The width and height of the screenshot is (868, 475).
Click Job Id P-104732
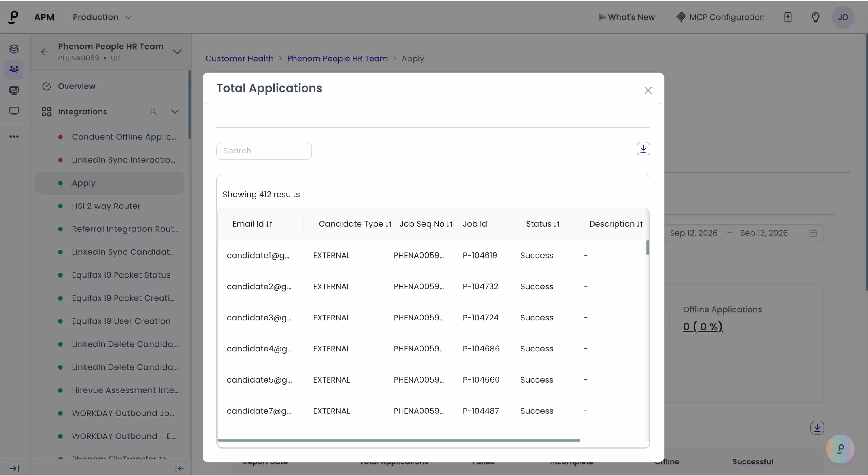click(x=480, y=286)
